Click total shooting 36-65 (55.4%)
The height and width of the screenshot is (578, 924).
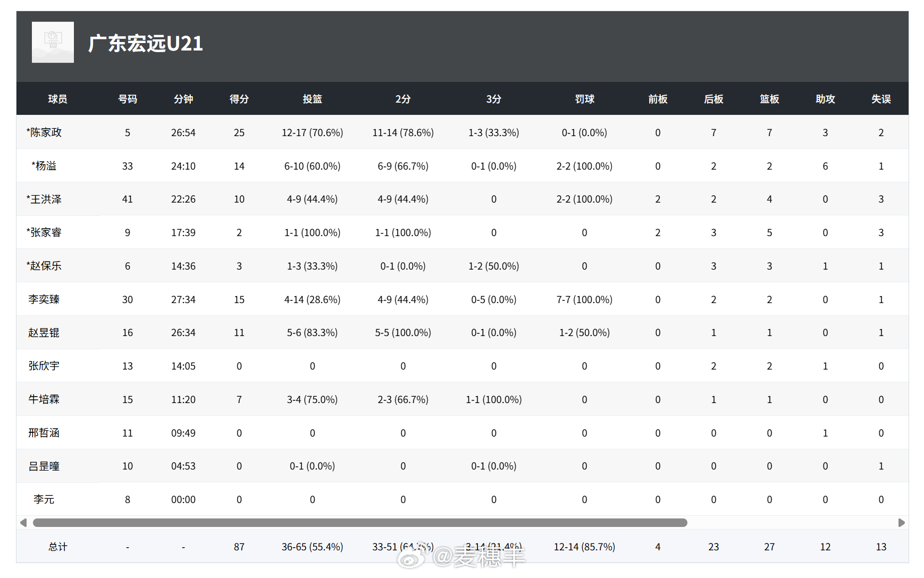(x=313, y=547)
